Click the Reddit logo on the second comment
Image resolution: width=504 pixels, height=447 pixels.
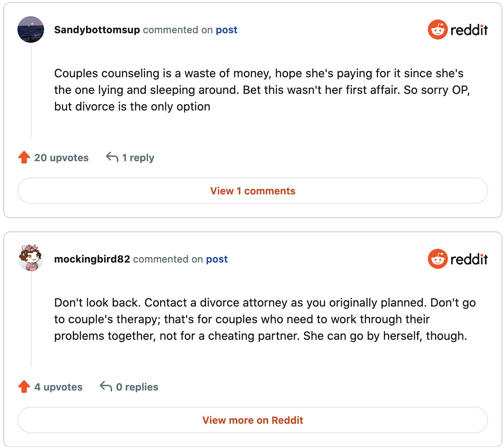457,259
